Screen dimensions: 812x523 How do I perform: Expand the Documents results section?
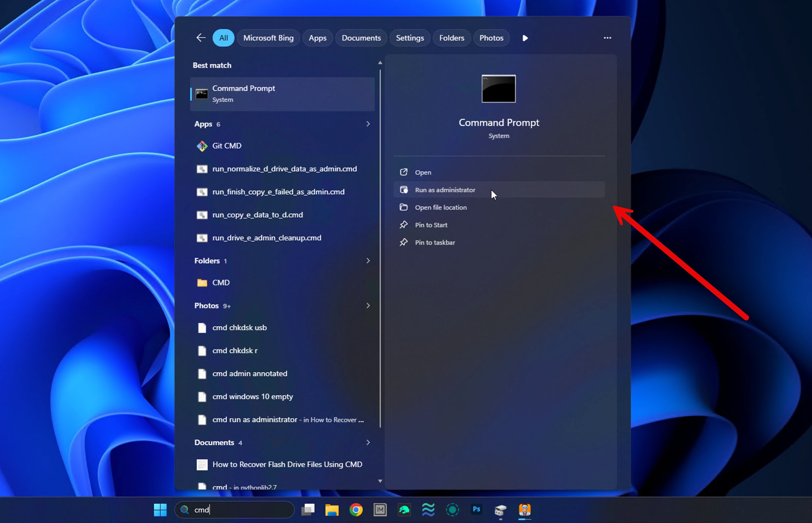368,442
